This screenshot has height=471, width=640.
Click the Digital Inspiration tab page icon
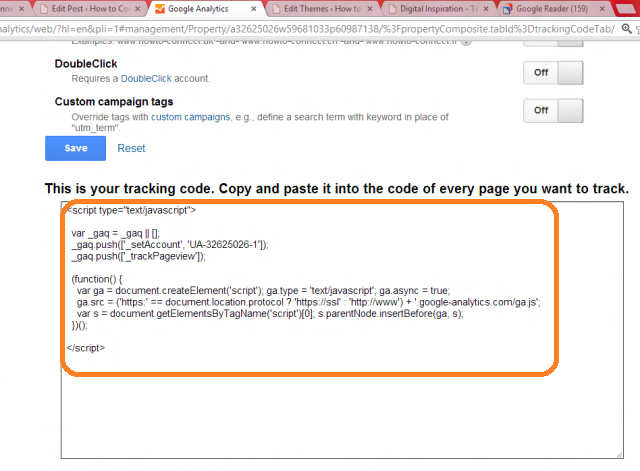pos(392,9)
